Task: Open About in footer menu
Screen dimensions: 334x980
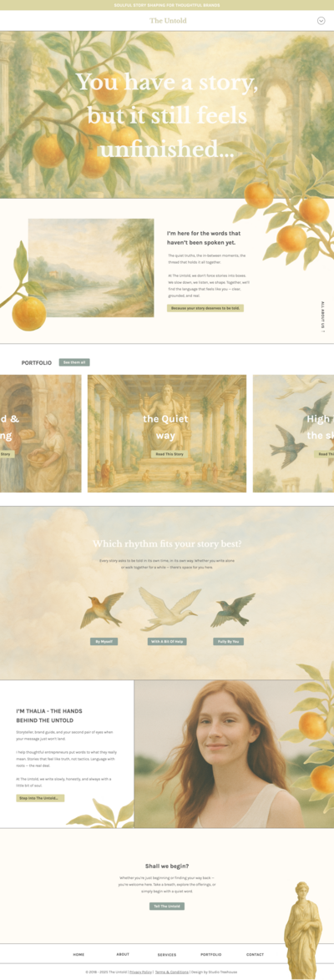Action: pyautogui.click(x=123, y=954)
